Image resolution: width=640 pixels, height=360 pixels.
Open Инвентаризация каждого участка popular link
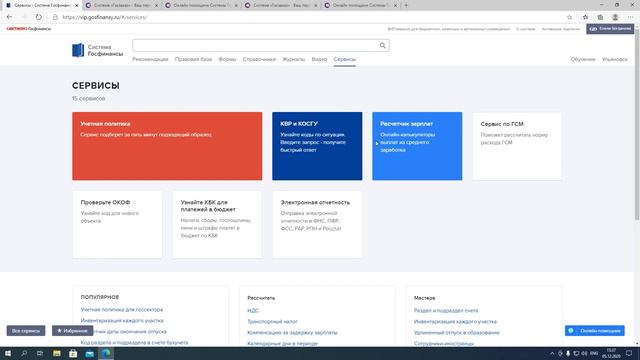122,321
